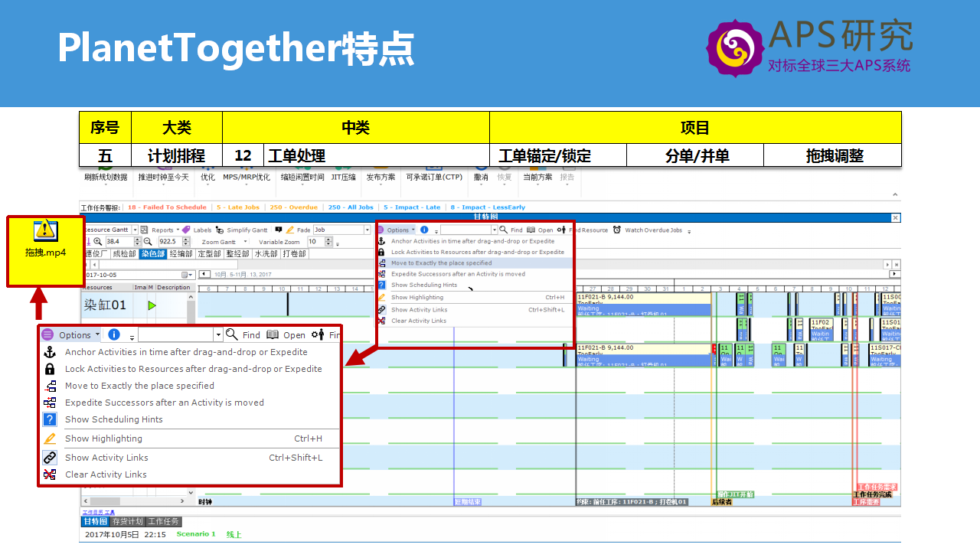980x551 pixels.
Task: Toggle the Lock Activities padlock icon in the enlarged callout
Action: point(50,369)
